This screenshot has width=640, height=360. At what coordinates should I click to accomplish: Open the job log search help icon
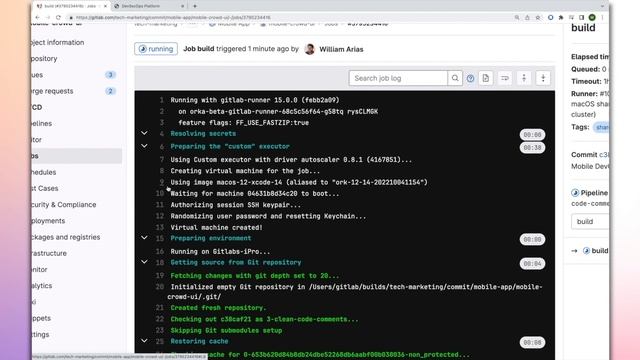(x=470, y=78)
